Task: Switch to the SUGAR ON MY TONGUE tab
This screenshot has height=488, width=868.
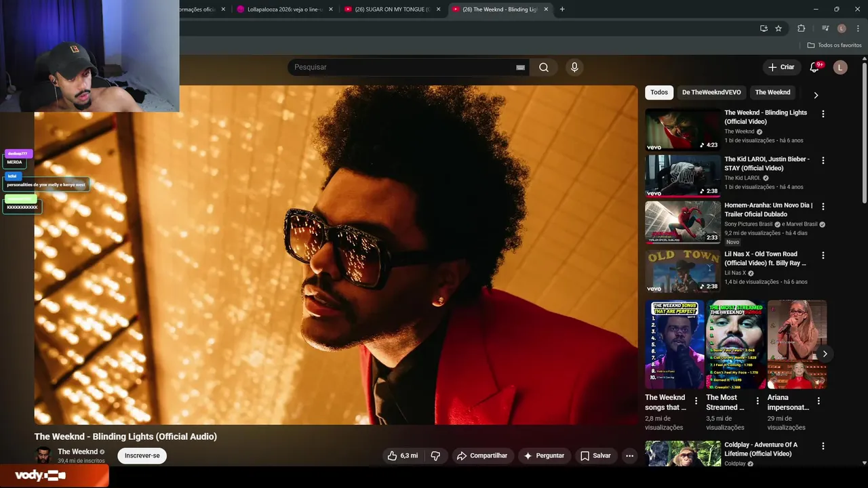Action: coord(393,9)
